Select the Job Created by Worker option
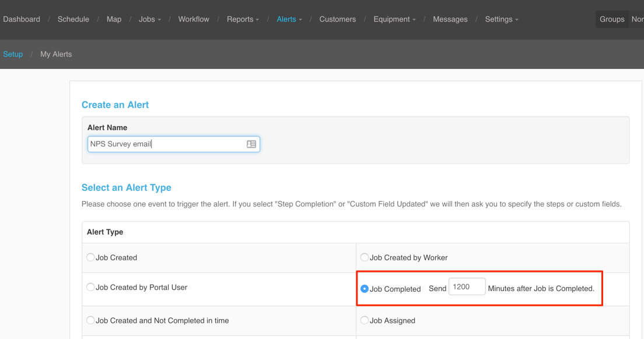 365,257
